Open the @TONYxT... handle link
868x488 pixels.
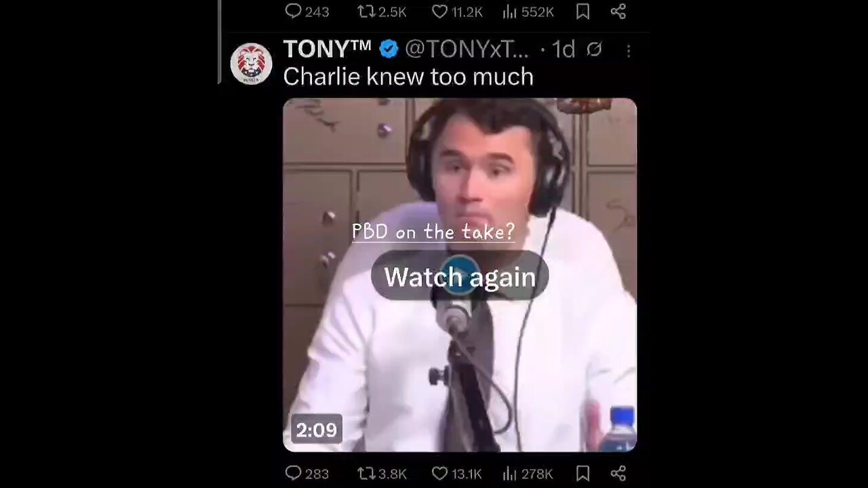pos(467,49)
